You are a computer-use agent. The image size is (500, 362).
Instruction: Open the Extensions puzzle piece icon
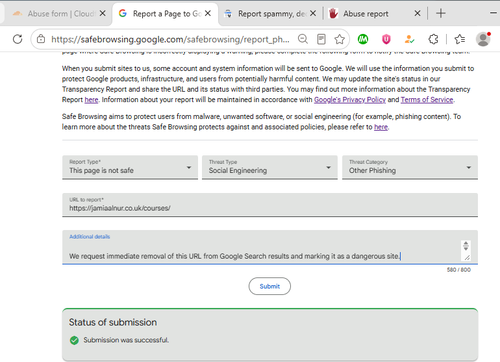(433, 39)
